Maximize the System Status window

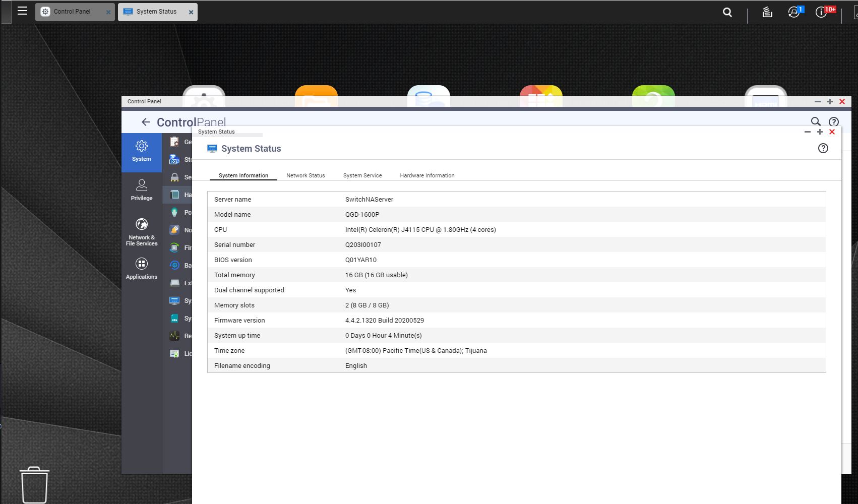coord(820,132)
